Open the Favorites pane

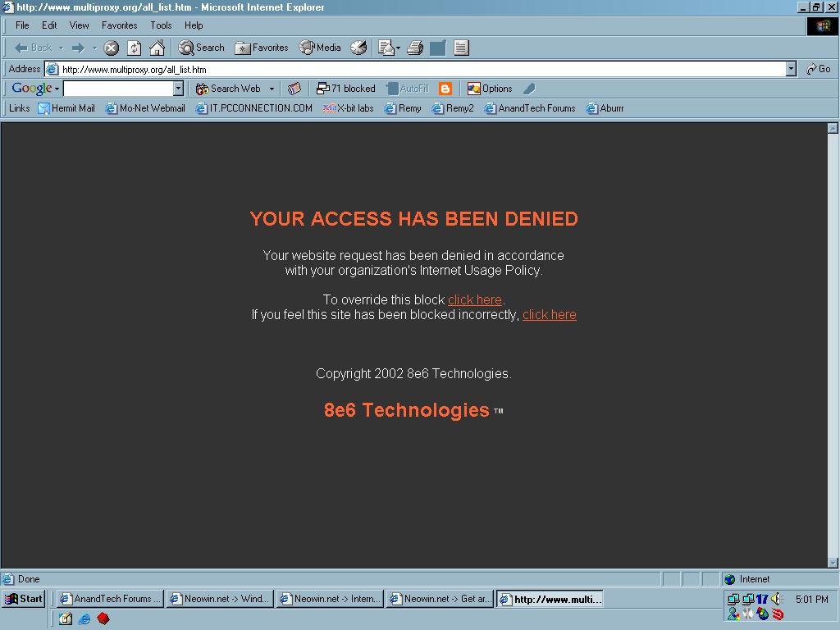tap(262, 48)
